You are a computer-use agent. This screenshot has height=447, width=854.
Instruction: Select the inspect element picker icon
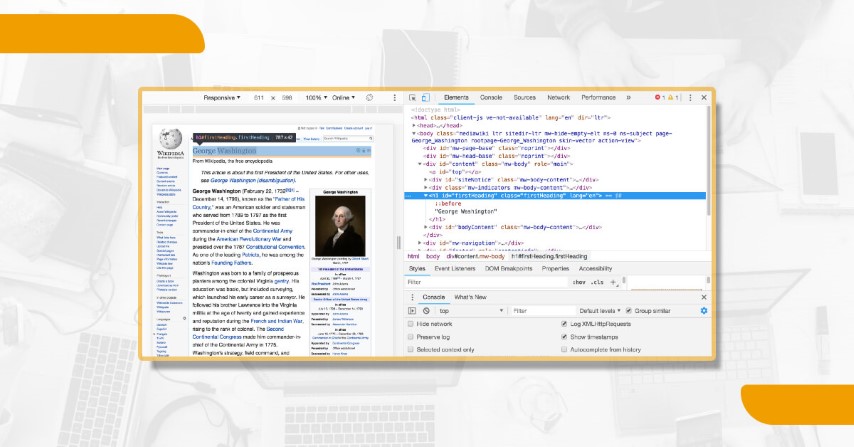412,98
